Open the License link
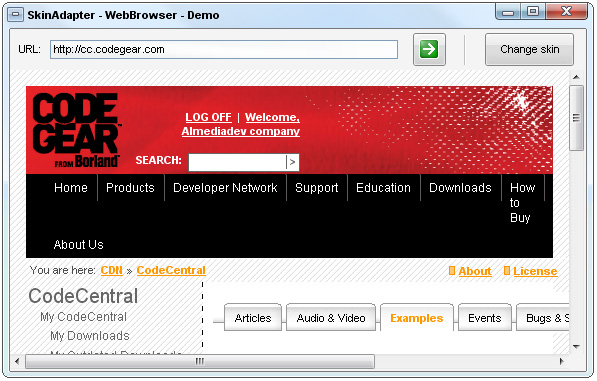Screen dimensions: 597x381 (535, 271)
